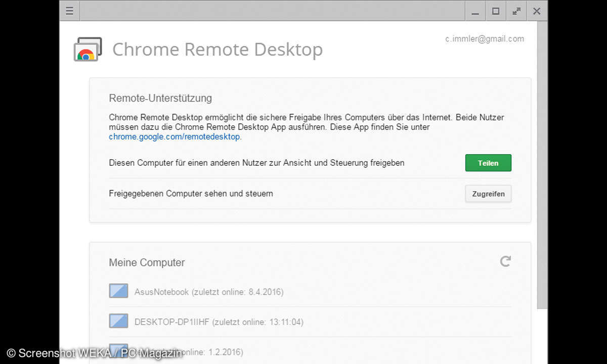This screenshot has width=607, height=364.
Task: Select the AsusNotebook computer entry
Action: click(310, 292)
